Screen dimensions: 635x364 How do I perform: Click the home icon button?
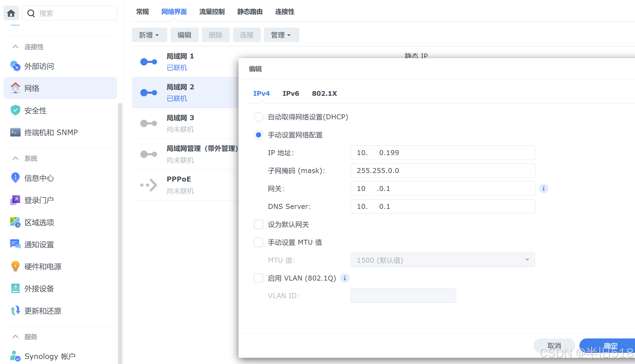coord(11,13)
